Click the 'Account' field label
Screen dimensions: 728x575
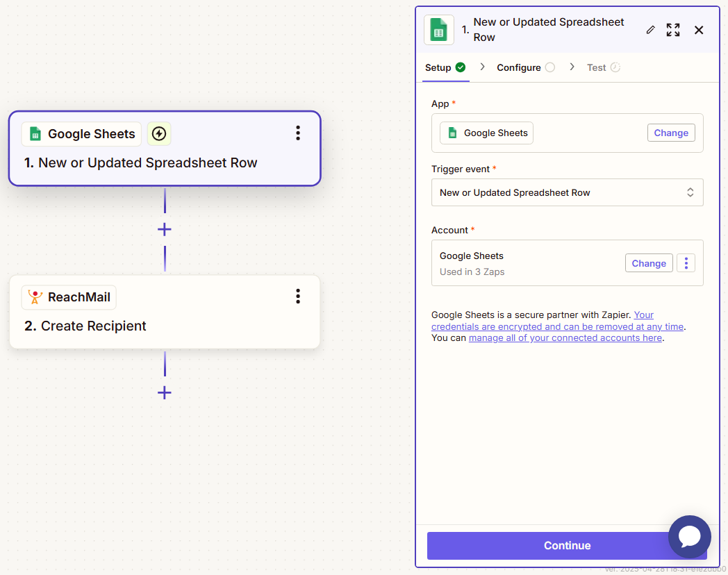pyautogui.click(x=449, y=230)
